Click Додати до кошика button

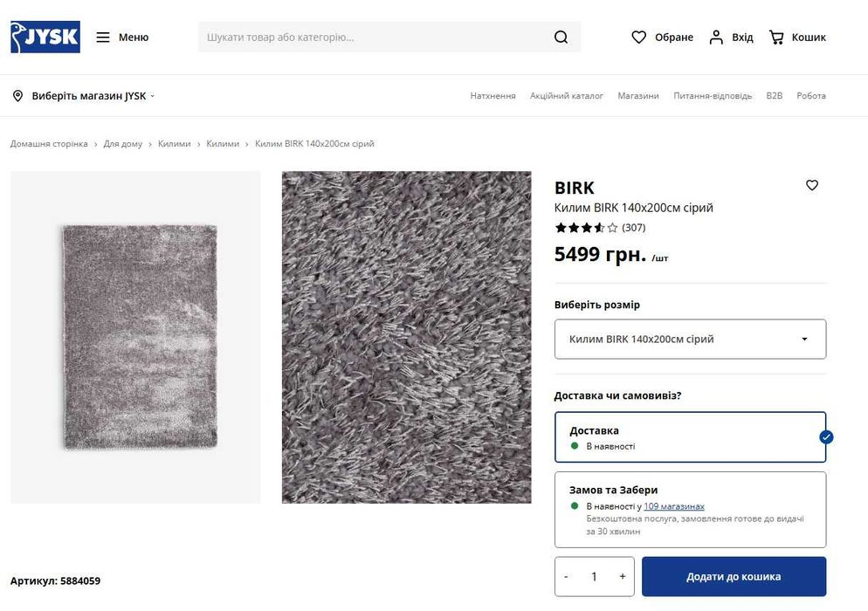point(734,577)
